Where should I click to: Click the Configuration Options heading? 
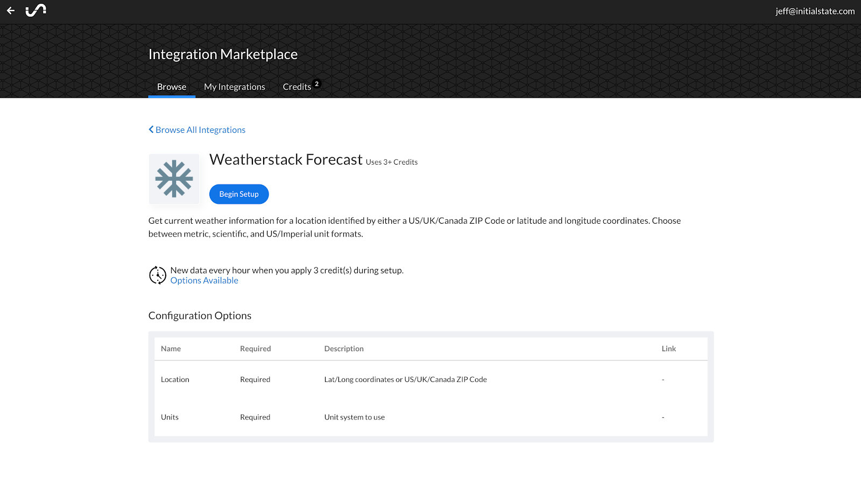[200, 316]
